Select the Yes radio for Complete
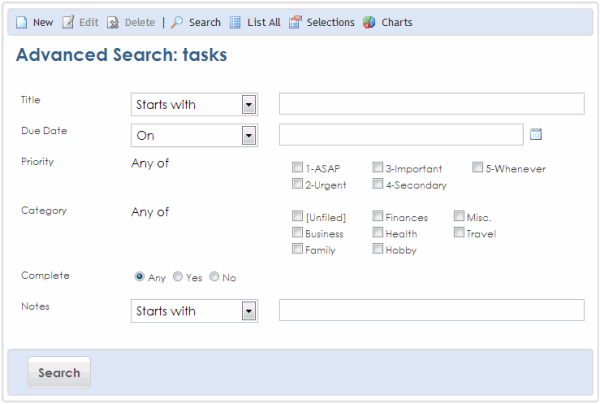600x404 pixels. pos(178,277)
